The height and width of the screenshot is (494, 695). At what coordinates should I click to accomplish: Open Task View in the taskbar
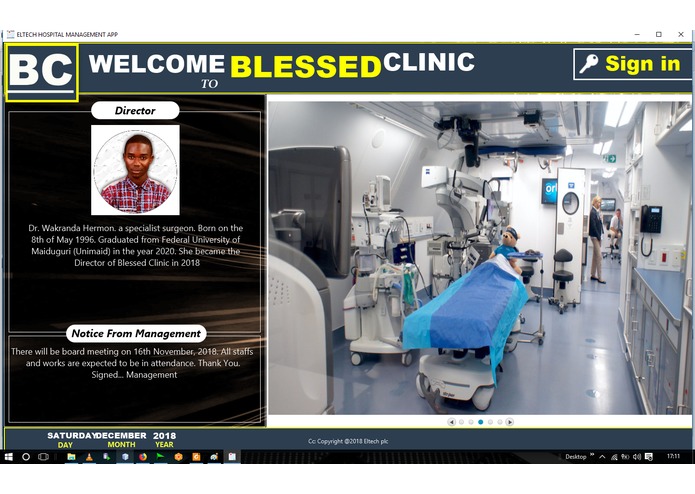tap(43, 457)
